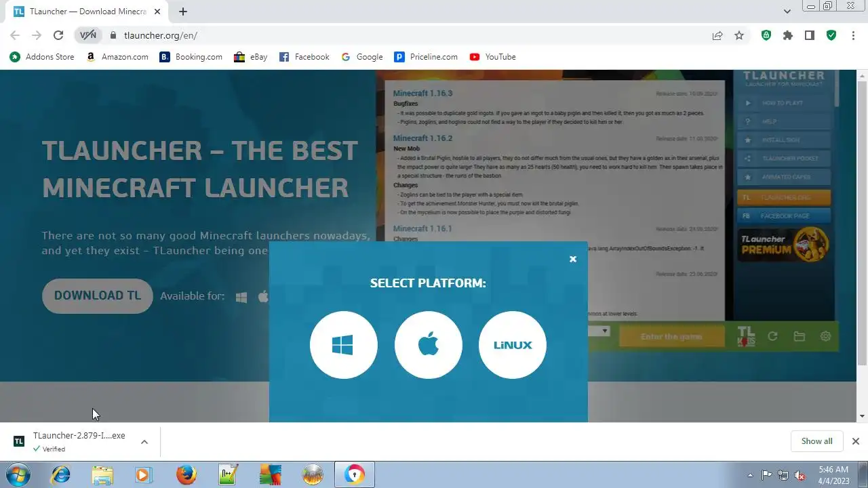Choose the Linux platform icon

513,345
